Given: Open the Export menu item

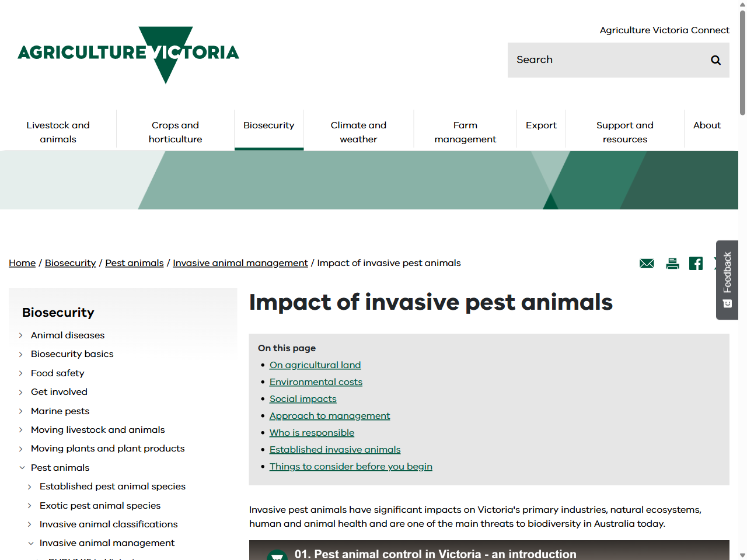Looking at the screenshot, I should (541, 125).
